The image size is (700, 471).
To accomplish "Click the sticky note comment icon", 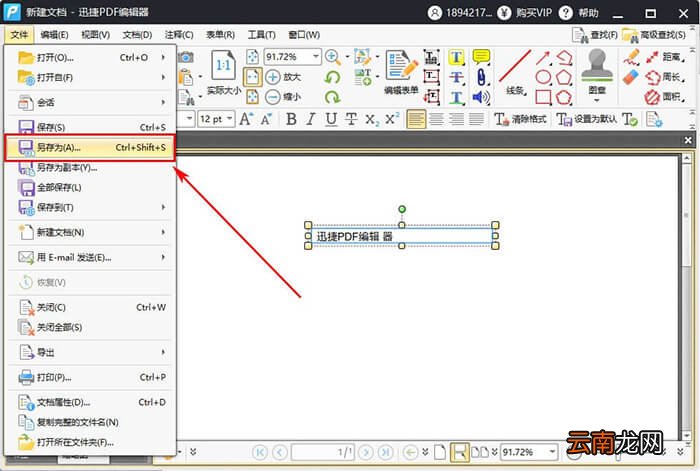I will (x=481, y=57).
